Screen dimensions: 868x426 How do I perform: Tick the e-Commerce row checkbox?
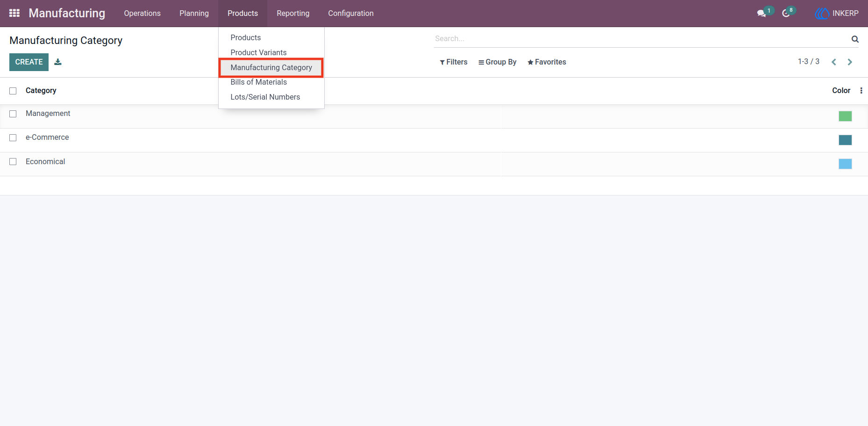(x=13, y=137)
